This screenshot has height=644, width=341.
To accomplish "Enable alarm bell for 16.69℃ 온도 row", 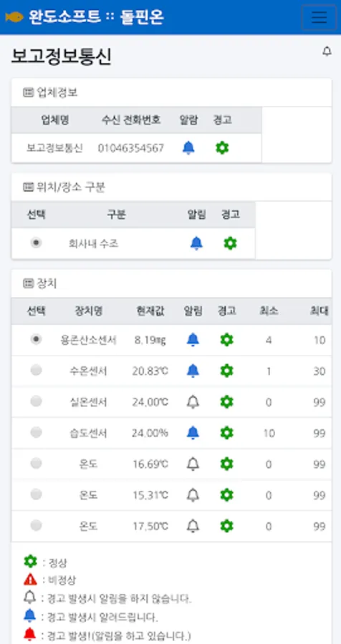I will pos(193,464).
